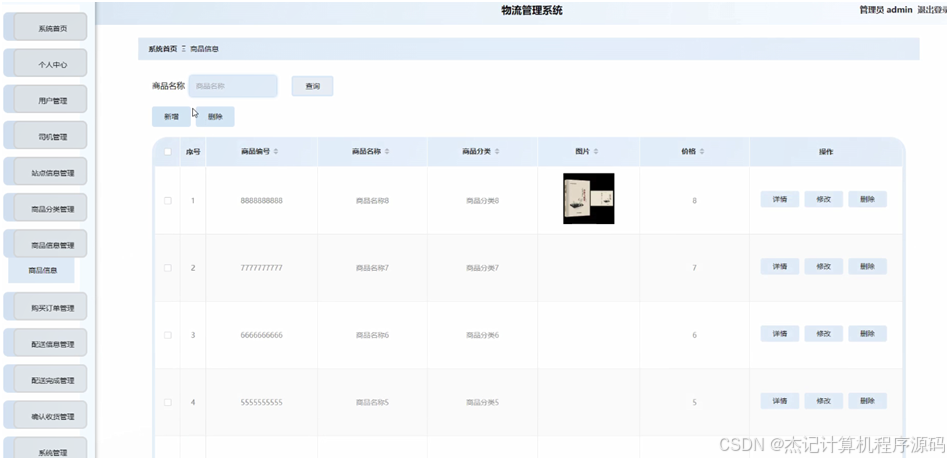Select the 商品信息 submenu item
Viewport: 949px width, 460px height.
[x=42, y=271]
